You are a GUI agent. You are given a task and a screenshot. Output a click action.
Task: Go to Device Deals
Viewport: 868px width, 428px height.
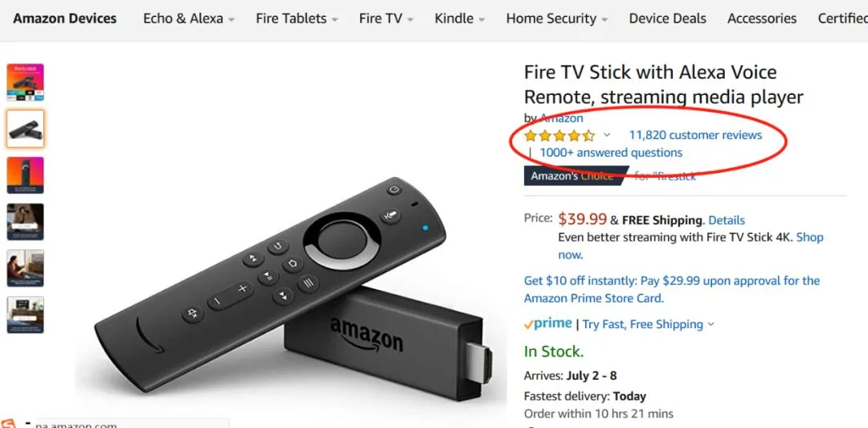pyautogui.click(x=668, y=19)
